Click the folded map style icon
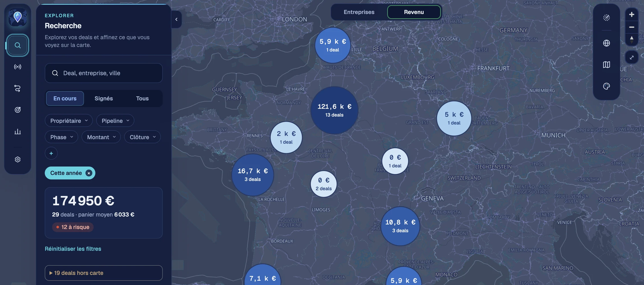 [x=606, y=64]
